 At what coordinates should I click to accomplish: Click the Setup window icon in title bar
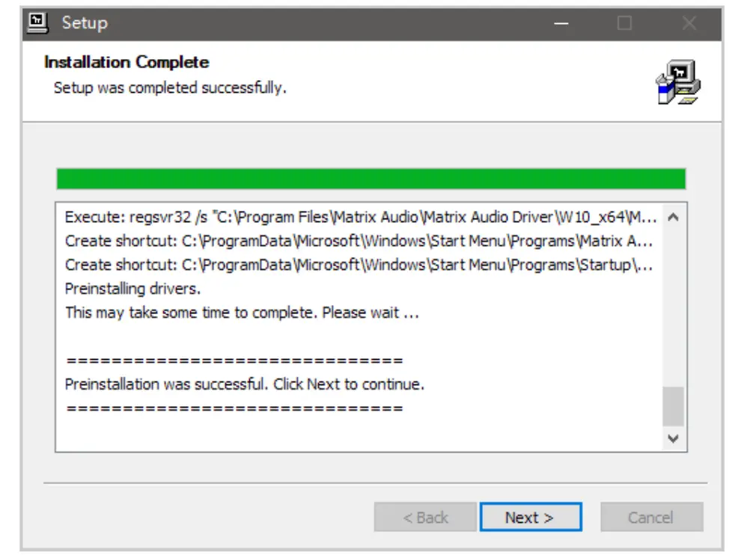[37, 23]
